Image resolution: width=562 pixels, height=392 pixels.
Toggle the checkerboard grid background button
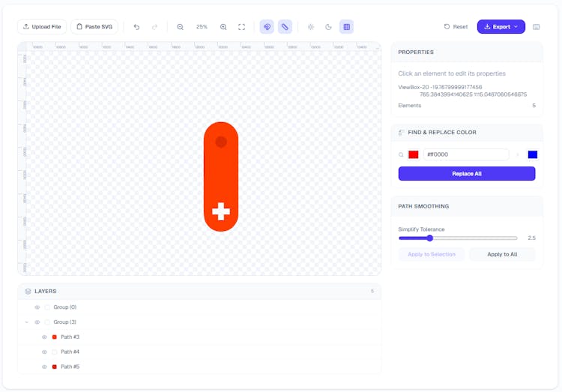346,27
